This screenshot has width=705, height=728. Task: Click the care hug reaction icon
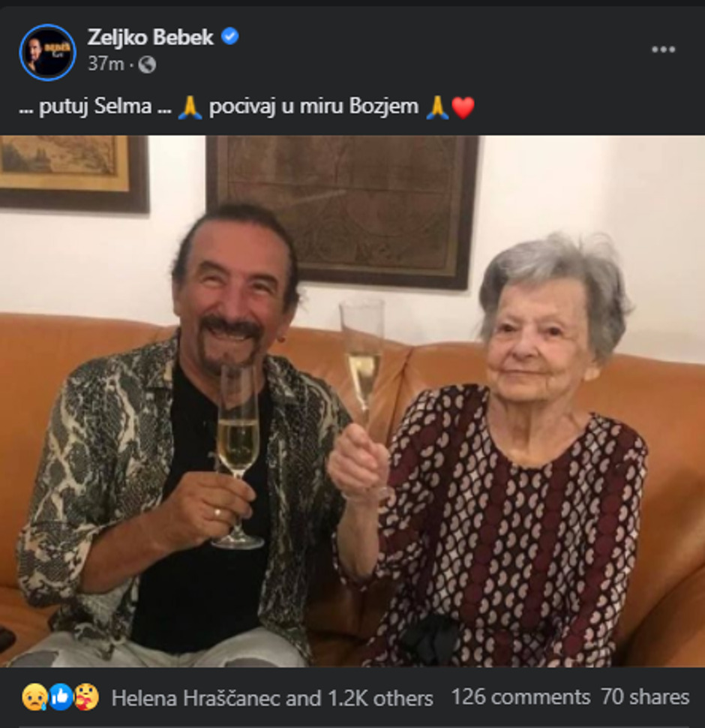coord(86,698)
